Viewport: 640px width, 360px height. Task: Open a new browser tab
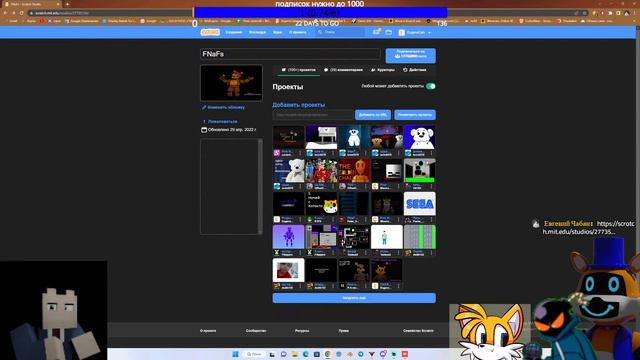coord(68,4)
